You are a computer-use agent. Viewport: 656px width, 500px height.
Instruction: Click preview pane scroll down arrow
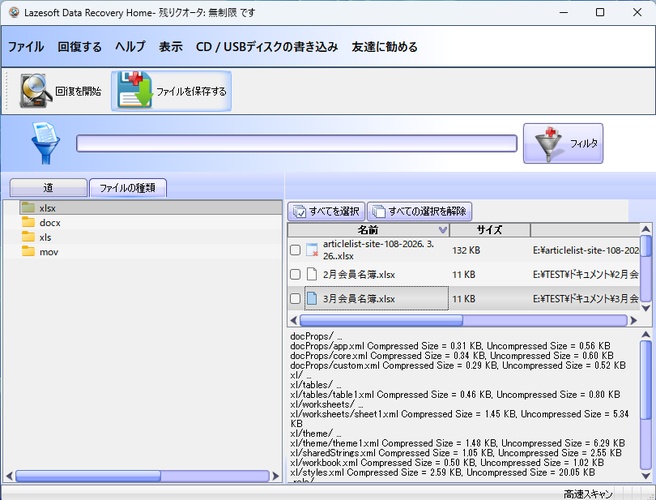point(646,476)
